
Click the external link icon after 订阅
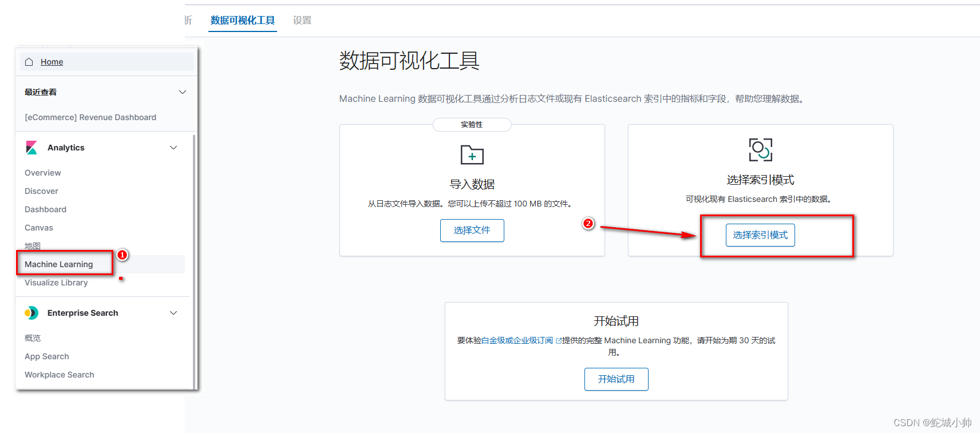pos(559,340)
